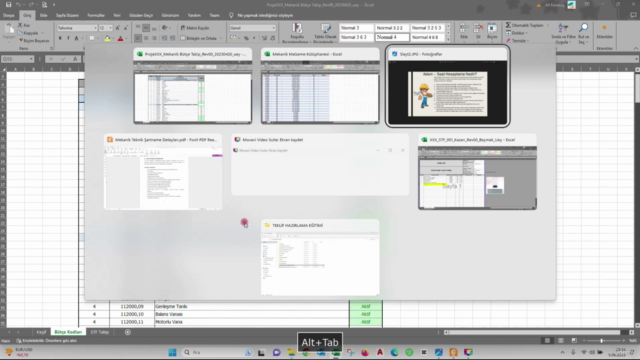Open Sırala ve Filtre Uygula

click(x=563, y=33)
